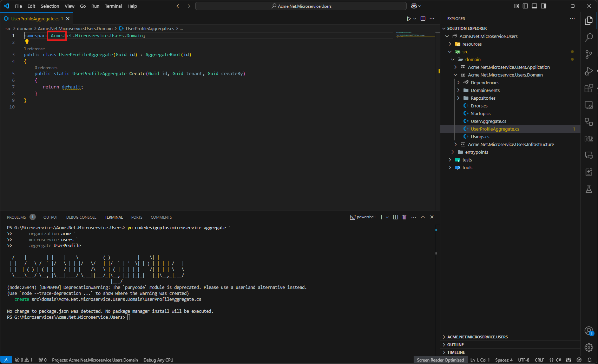Viewport: 598px width, 364px height.
Task: Open the remote window indicator in status bar
Action: (6, 360)
